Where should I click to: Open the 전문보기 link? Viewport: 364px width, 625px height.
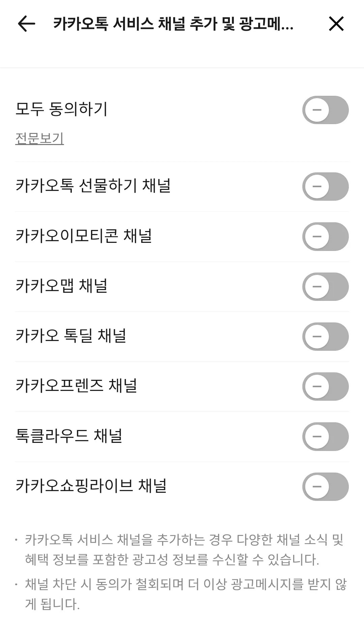39,138
